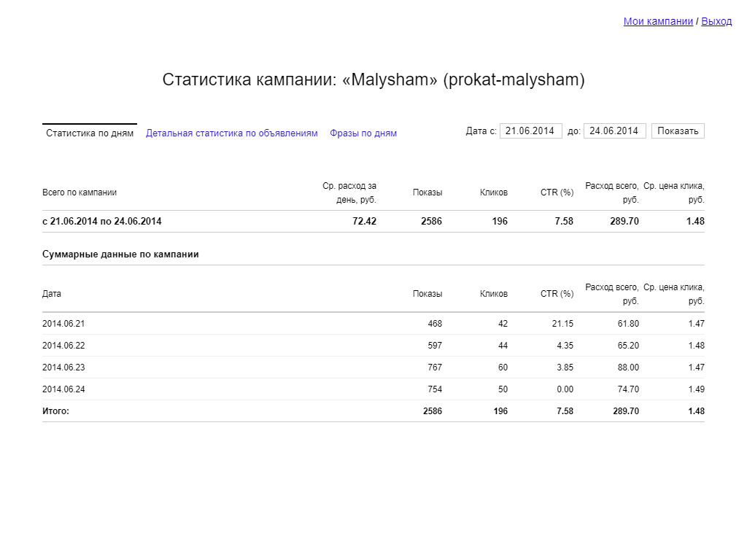Viewport: 747px width, 560px height.
Task: Click the CTR value 3.85
Action: (x=565, y=367)
